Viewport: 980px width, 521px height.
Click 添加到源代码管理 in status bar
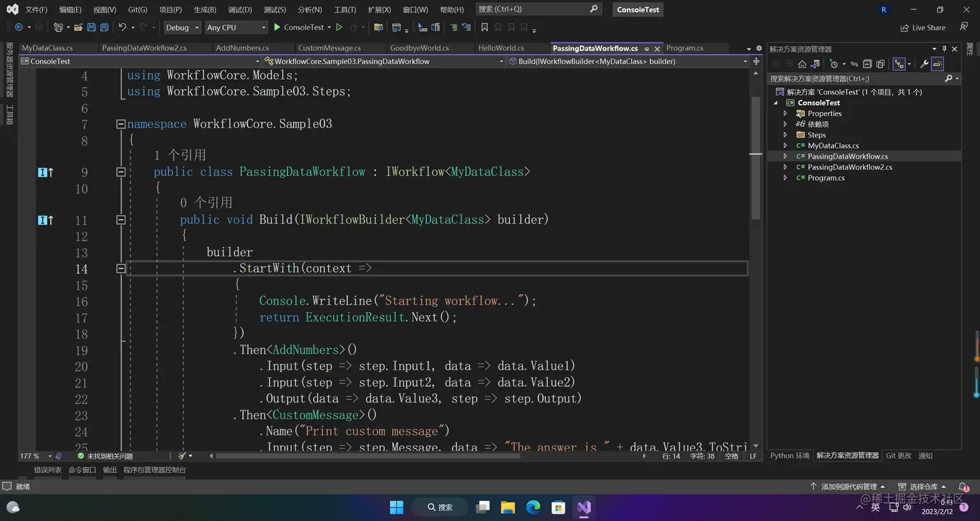[x=848, y=487]
